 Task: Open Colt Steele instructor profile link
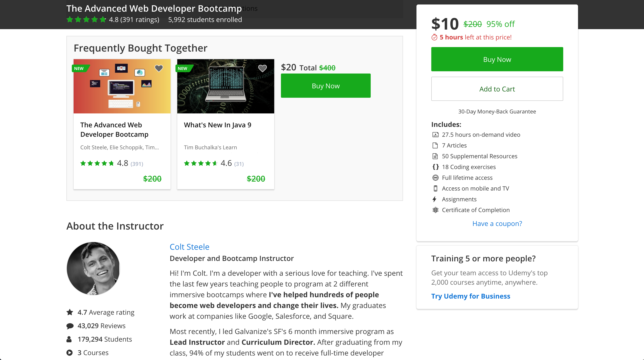[189, 247]
